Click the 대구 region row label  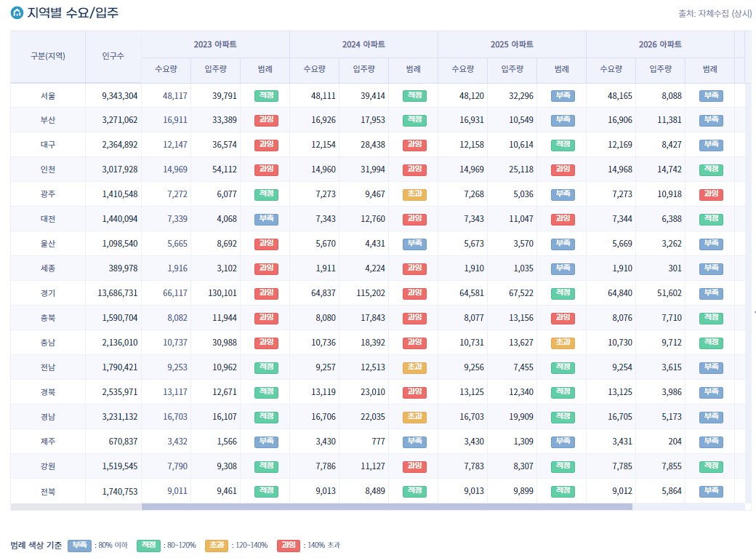click(x=48, y=145)
